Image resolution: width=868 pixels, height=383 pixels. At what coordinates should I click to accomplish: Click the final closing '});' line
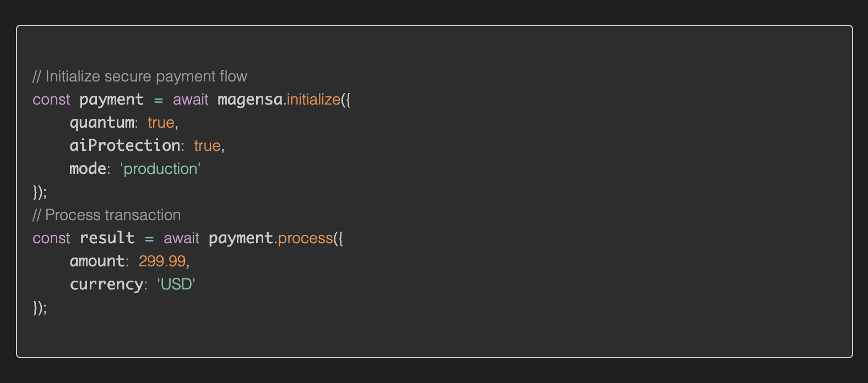pos(40,308)
